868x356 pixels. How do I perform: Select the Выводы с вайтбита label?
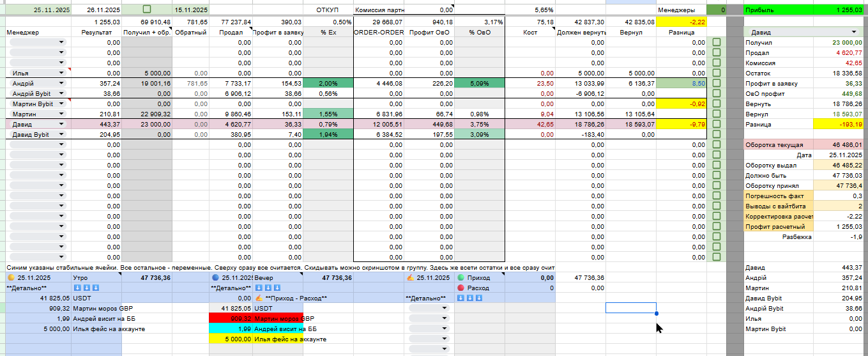click(x=779, y=206)
